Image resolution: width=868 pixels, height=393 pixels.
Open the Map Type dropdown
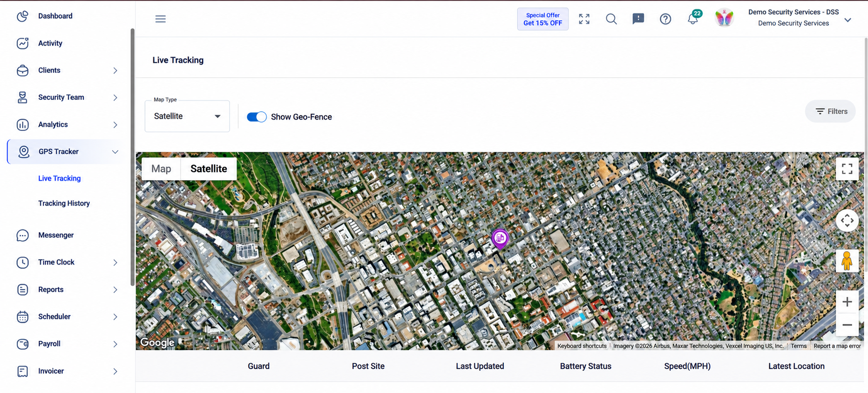coord(187,116)
